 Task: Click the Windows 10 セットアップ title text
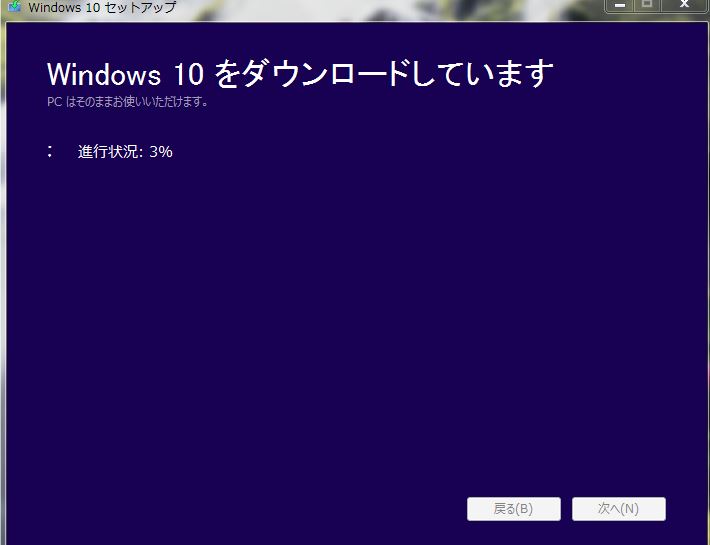pos(102,7)
